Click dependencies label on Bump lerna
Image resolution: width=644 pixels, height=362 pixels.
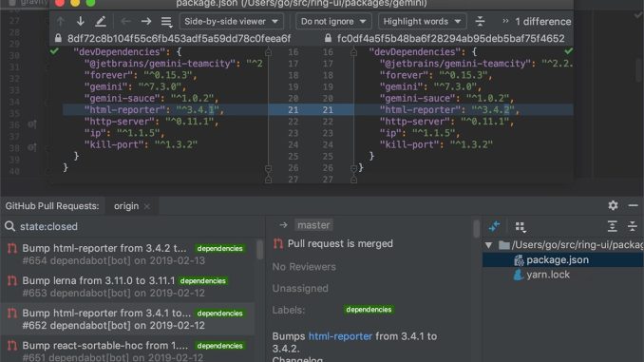tap(203, 281)
